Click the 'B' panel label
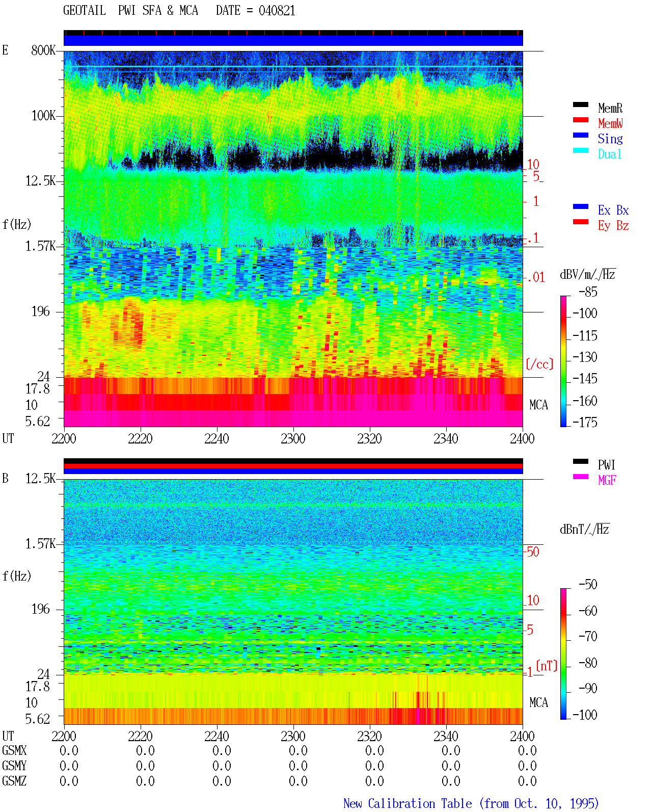The height and width of the screenshot is (812, 652). tap(5, 478)
